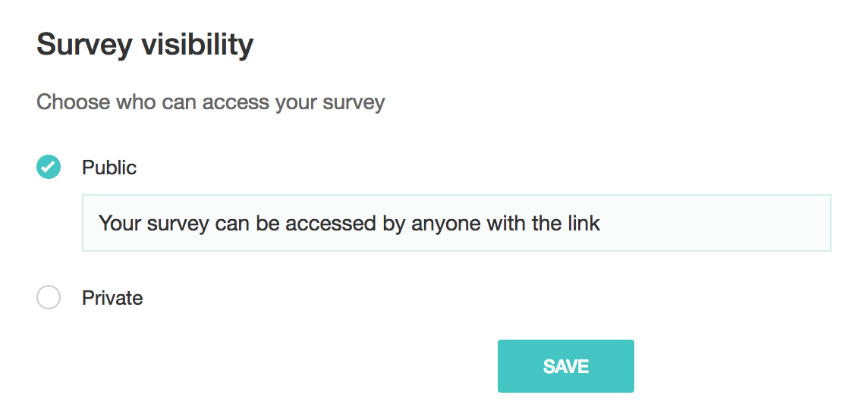868x420 pixels.
Task: Click the word 'link' in the description
Action: (583, 224)
